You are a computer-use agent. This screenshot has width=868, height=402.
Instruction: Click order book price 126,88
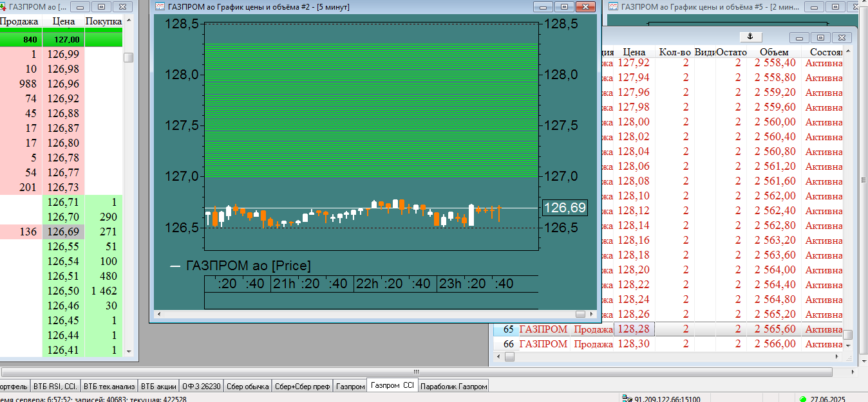click(x=63, y=113)
